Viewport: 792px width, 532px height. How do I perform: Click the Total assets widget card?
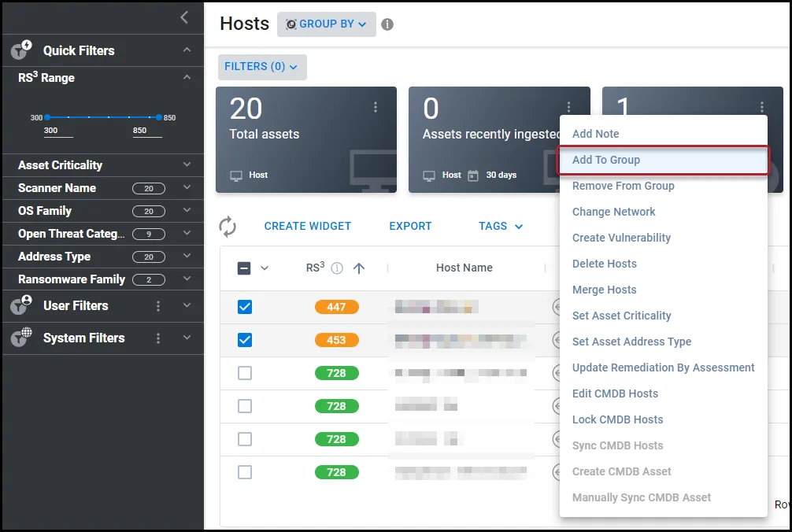[x=306, y=140]
